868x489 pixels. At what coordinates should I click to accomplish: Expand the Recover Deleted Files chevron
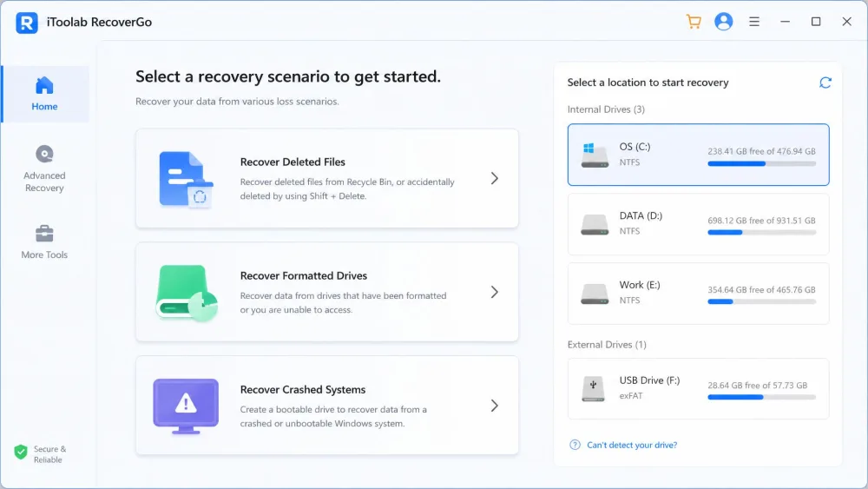point(495,178)
